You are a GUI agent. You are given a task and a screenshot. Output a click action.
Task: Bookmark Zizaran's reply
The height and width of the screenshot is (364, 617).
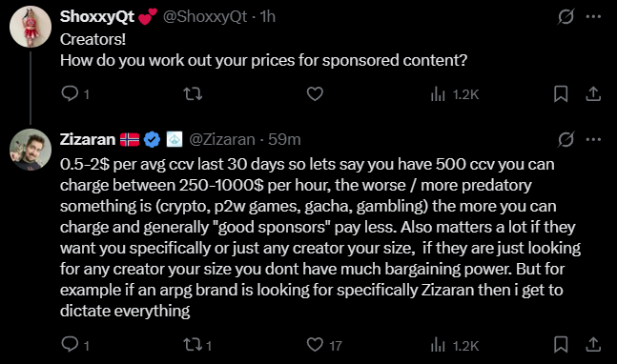tap(561, 345)
